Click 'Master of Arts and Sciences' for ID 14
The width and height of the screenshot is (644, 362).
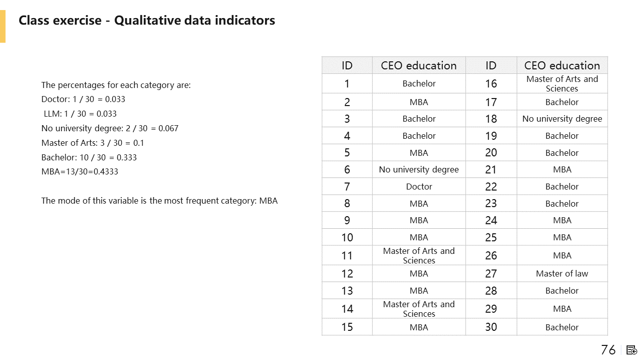pyautogui.click(x=419, y=309)
